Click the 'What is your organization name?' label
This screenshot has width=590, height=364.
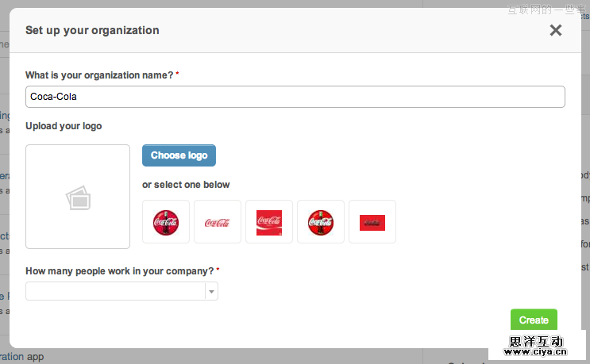99,75
